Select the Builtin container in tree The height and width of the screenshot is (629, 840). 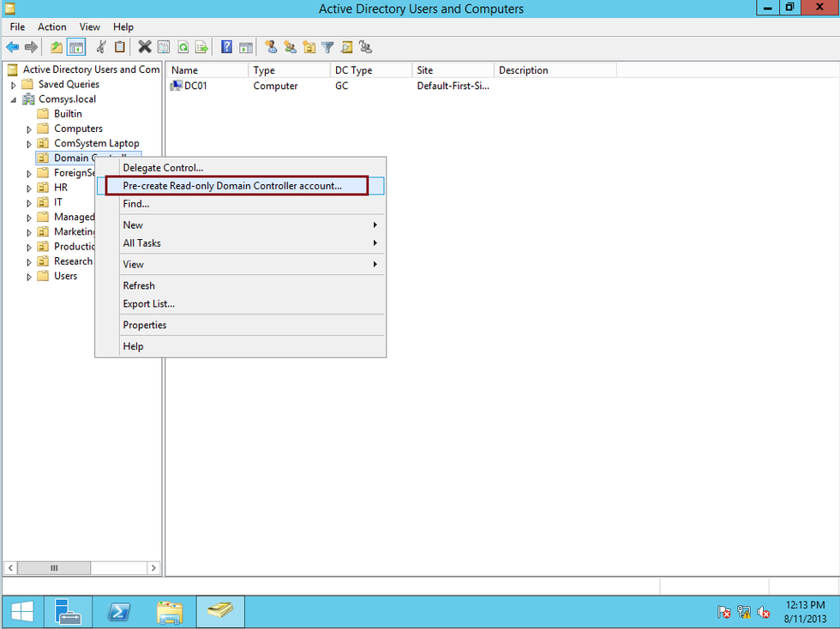68,114
